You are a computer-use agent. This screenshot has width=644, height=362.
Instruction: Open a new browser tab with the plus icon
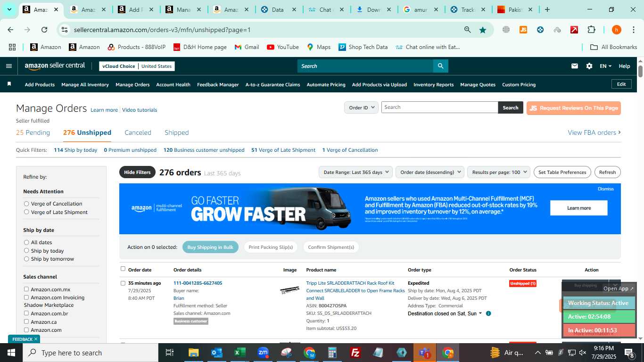pyautogui.click(x=547, y=9)
